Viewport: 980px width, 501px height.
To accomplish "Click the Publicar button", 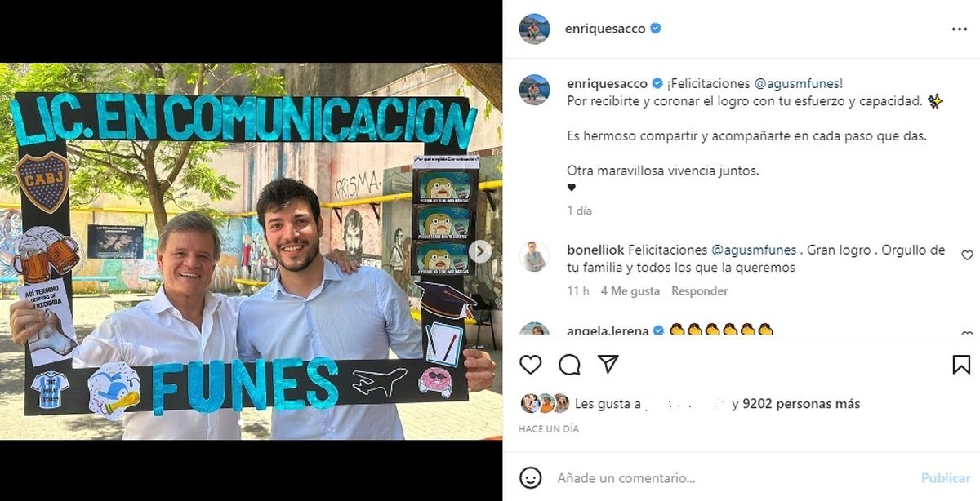I will [946, 478].
